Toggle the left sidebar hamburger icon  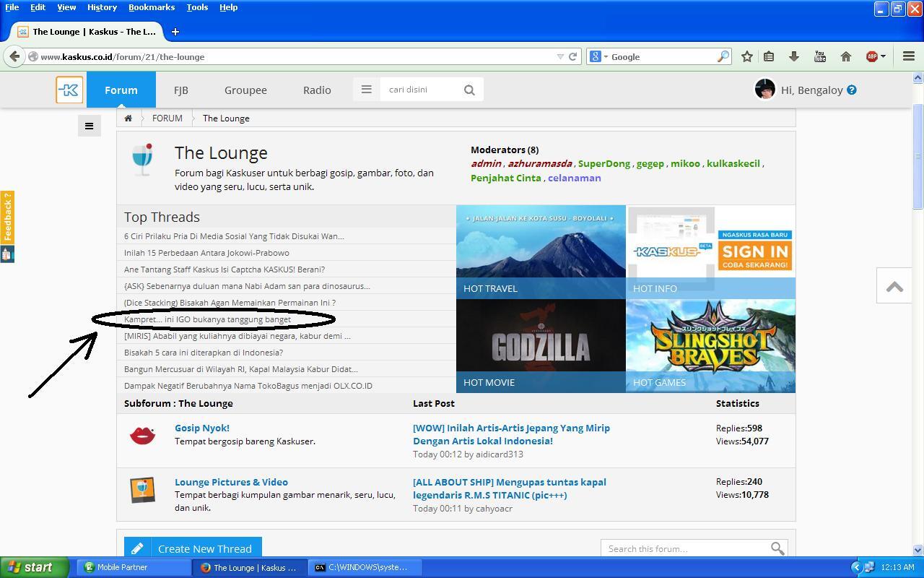90,126
